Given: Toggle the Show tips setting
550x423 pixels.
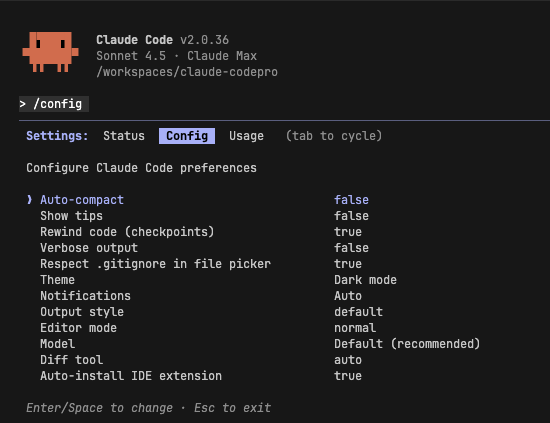Looking at the screenshot, I should 204,216.
